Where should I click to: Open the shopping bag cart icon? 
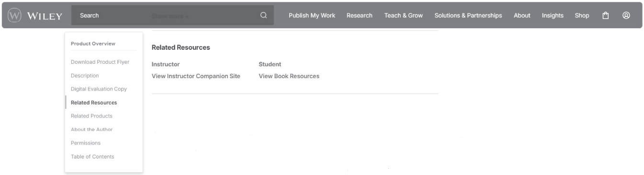[x=606, y=15]
